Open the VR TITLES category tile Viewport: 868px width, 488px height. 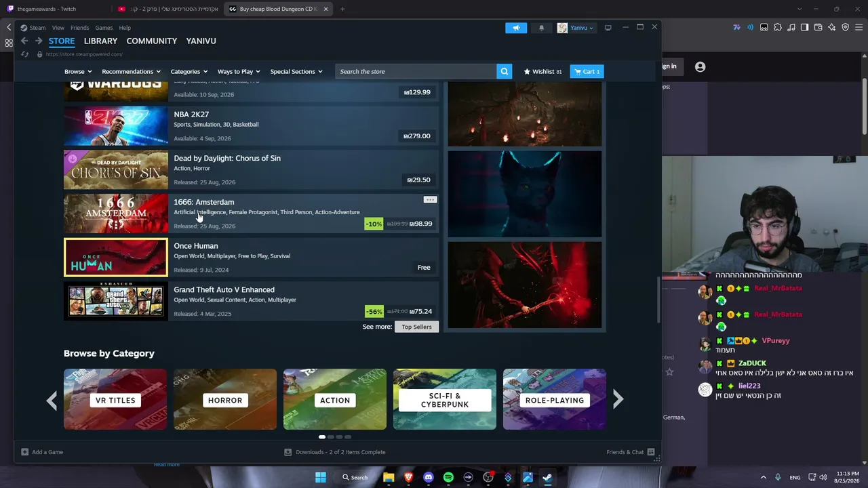pyautogui.click(x=115, y=399)
